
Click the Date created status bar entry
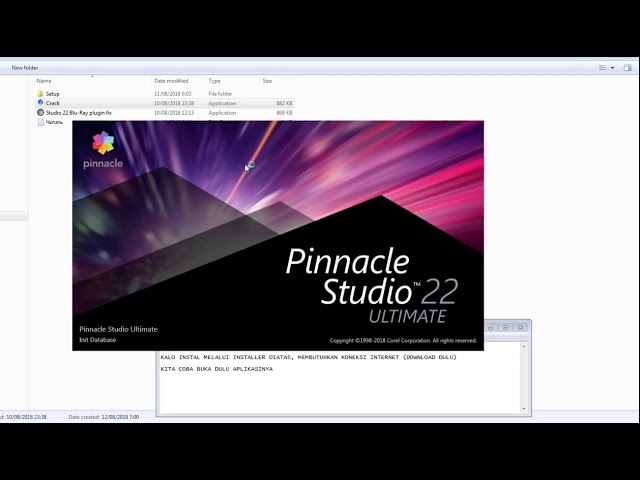(104, 417)
